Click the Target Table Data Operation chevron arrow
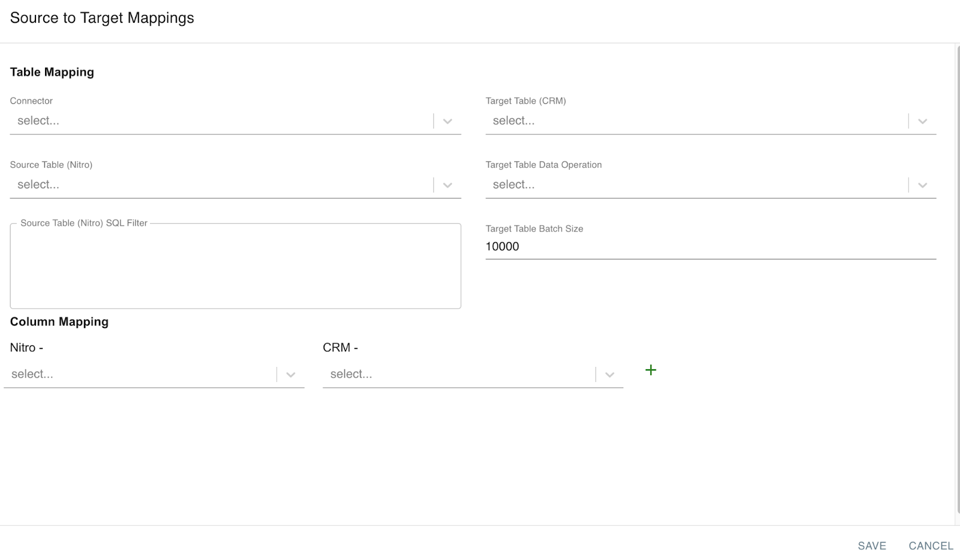This screenshot has height=560, width=960. [922, 185]
